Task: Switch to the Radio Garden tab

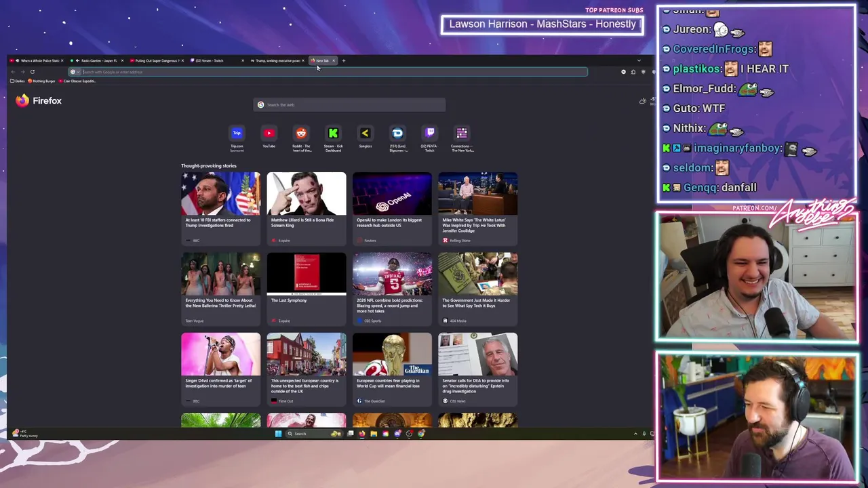Action: coord(97,61)
